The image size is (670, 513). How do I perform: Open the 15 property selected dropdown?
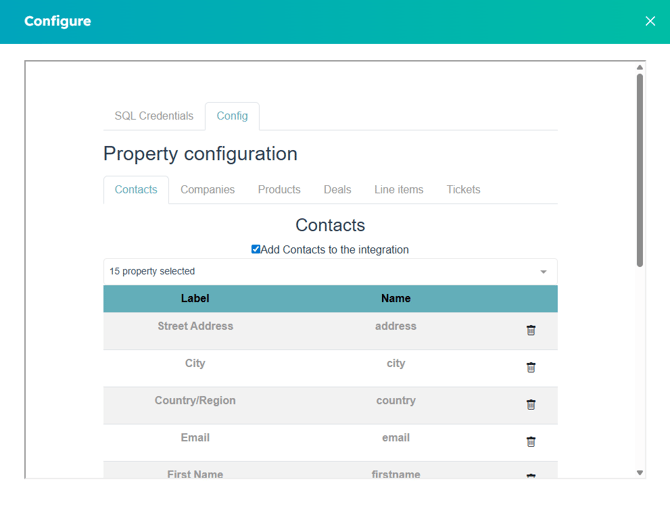330,272
